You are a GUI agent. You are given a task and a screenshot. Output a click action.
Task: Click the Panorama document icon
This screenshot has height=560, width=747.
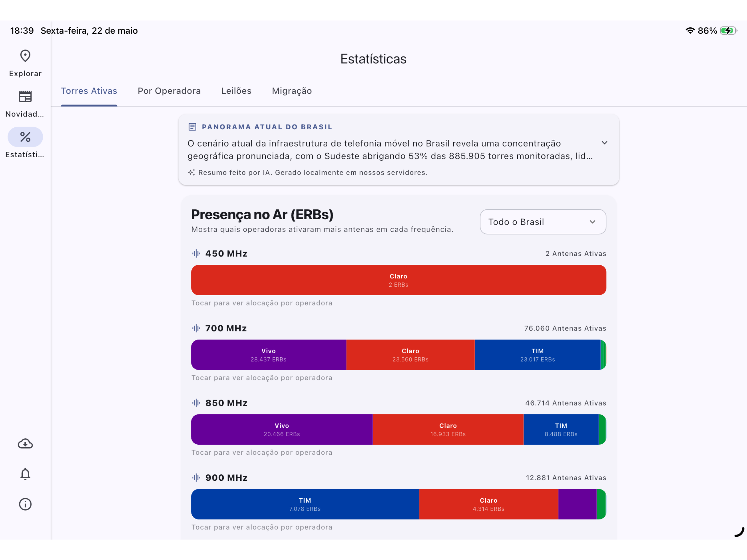click(192, 127)
